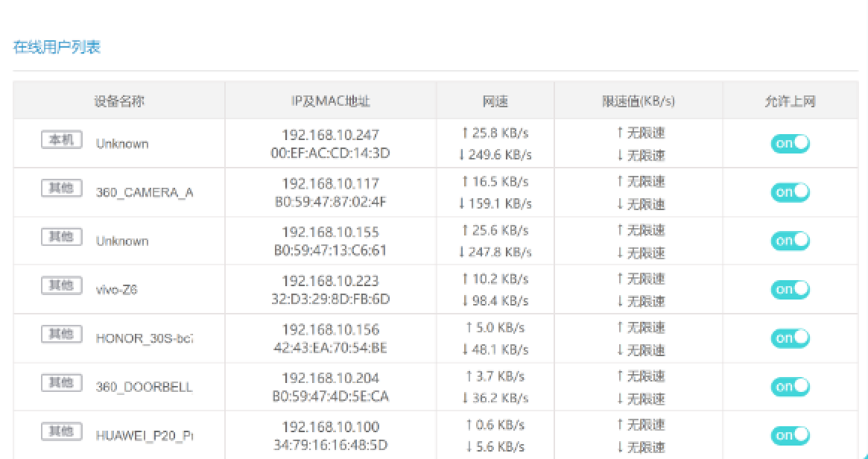The width and height of the screenshot is (868, 459).
Task: Toggle internet access off for 360_CAMERA_A
Action: (790, 191)
